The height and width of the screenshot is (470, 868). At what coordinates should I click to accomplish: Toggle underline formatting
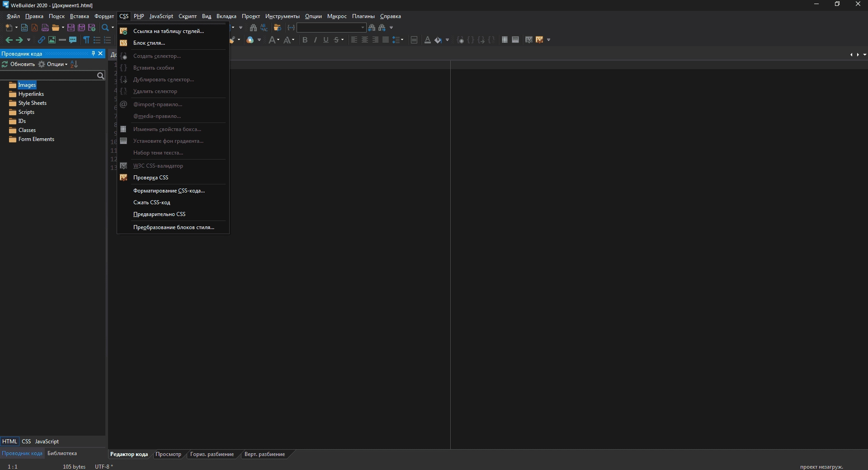coord(326,40)
